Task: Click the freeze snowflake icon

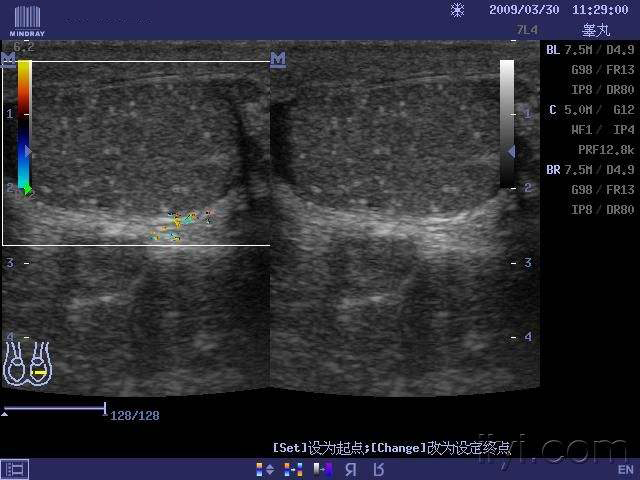Action: pyautogui.click(x=457, y=10)
